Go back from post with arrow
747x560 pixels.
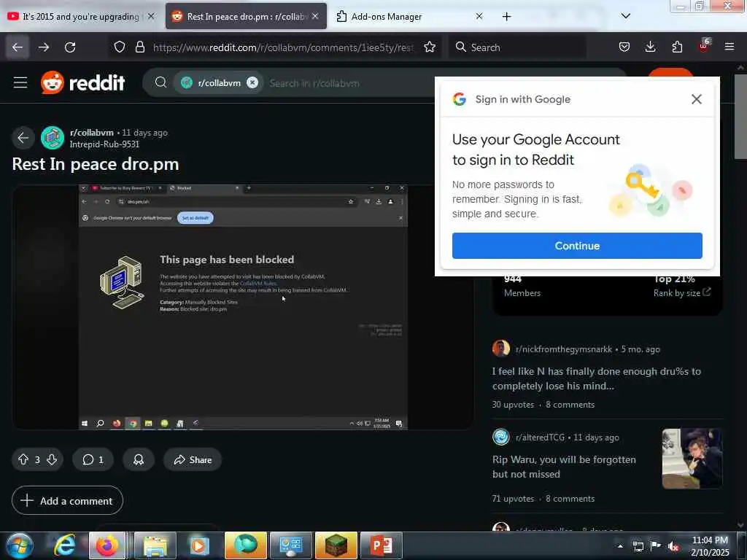pyautogui.click(x=23, y=138)
